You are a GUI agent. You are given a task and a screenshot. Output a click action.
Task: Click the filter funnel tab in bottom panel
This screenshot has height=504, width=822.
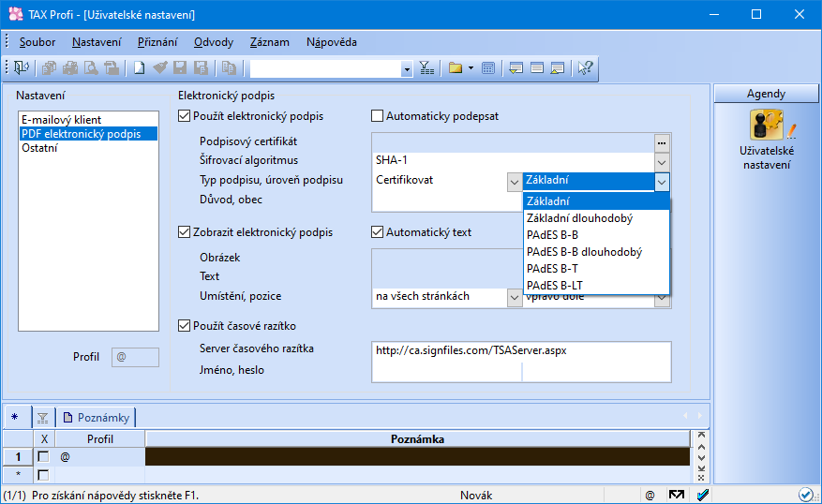pyautogui.click(x=42, y=418)
